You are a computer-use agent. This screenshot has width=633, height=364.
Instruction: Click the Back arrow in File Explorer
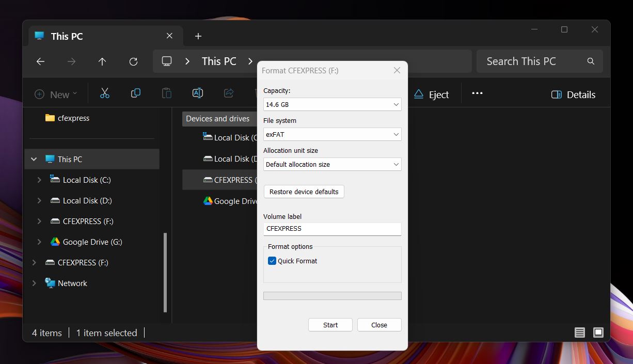tap(40, 61)
